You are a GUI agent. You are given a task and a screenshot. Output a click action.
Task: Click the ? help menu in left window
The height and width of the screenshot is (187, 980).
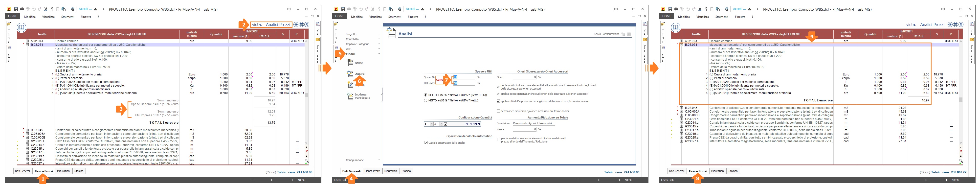tap(98, 17)
